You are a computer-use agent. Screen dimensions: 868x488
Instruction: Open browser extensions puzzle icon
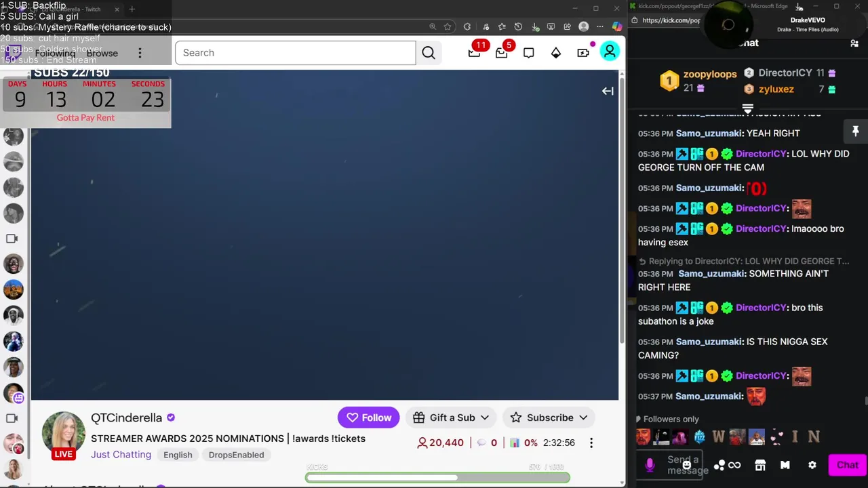(467, 26)
